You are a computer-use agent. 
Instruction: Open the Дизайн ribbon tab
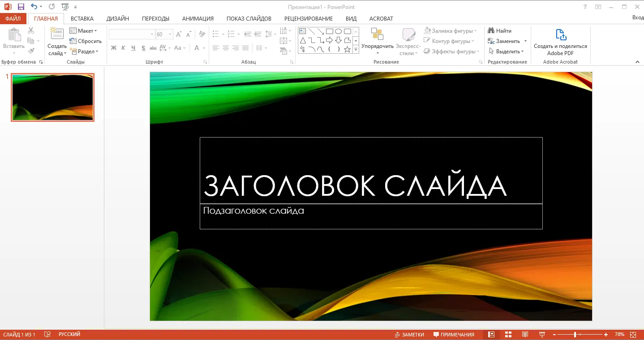pyautogui.click(x=118, y=19)
